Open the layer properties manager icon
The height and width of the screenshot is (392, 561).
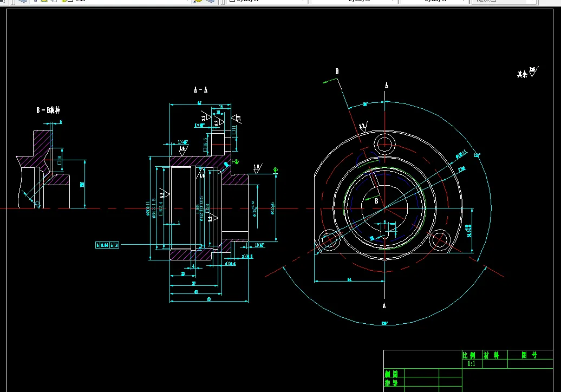(x=23, y=1)
